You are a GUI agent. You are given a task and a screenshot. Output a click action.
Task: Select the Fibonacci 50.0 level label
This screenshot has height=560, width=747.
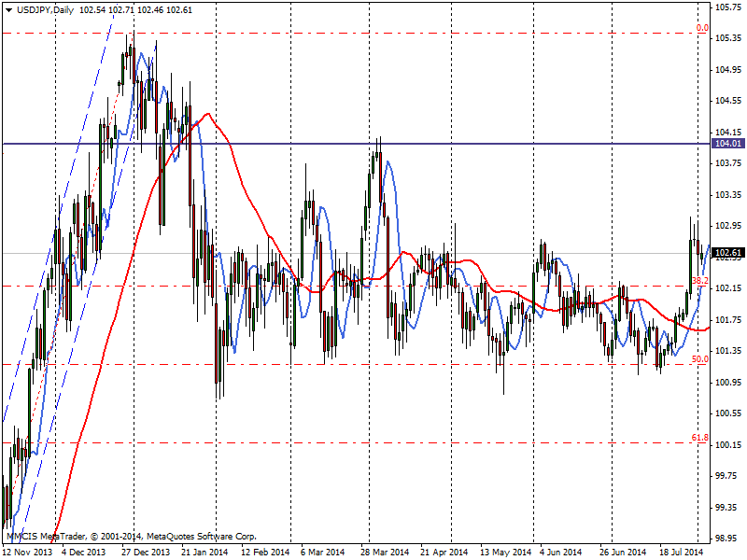(x=700, y=359)
